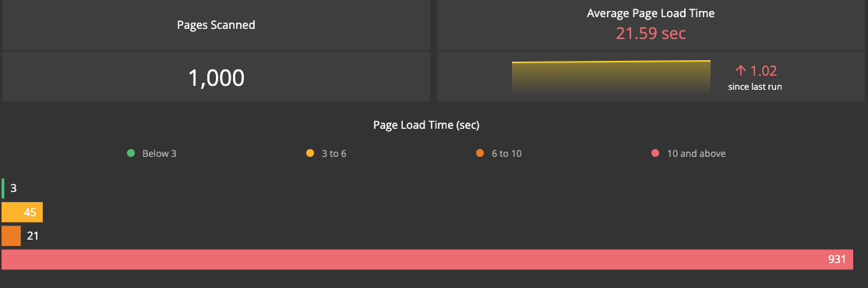Image resolution: width=868 pixels, height=288 pixels.
Task: Select the orange bar with value 21
Action: pyautogui.click(x=11, y=236)
